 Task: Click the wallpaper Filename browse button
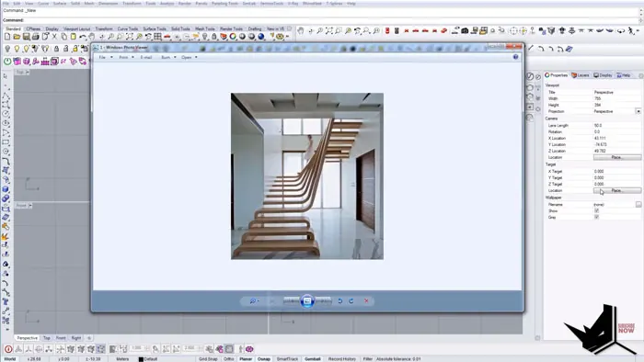pyautogui.click(x=638, y=204)
